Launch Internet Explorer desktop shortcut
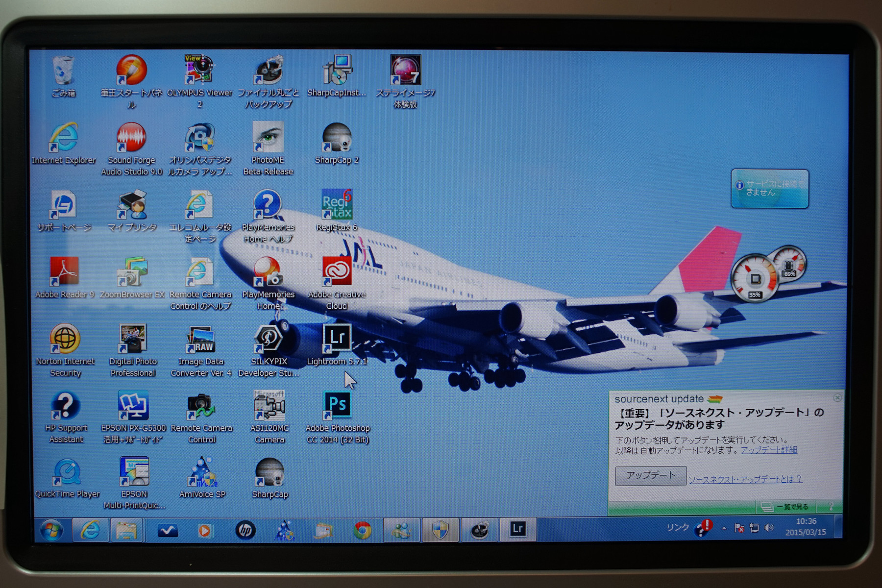The image size is (882, 588). point(64,144)
